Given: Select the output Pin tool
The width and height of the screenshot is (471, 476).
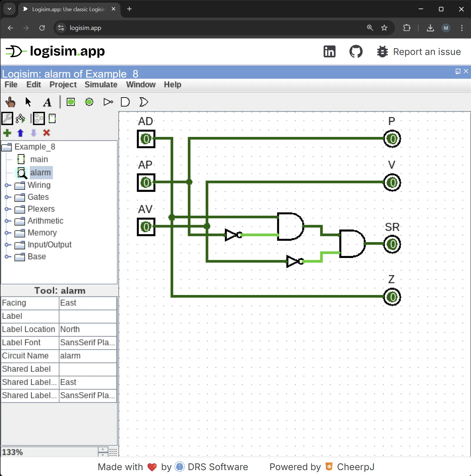Looking at the screenshot, I should (x=89, y=102).
